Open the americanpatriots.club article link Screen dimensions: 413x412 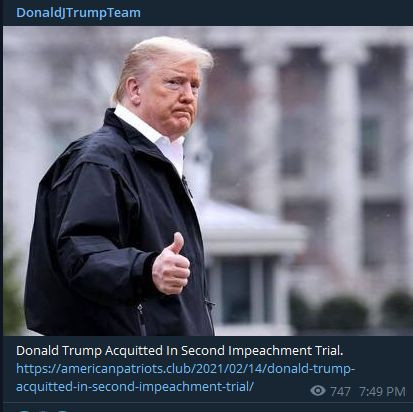(185, 378)
